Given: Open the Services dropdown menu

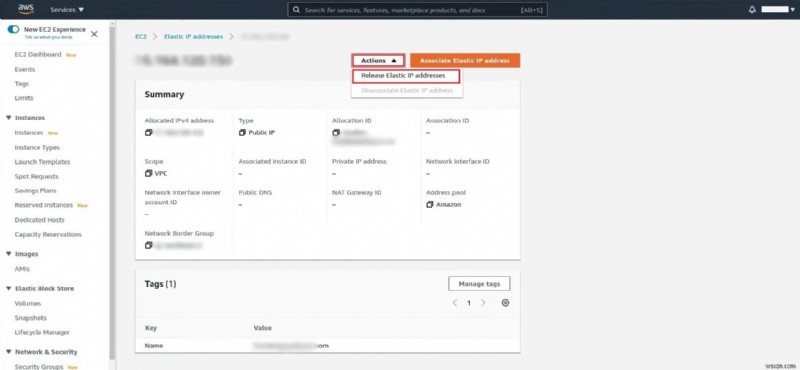Looking at the screenshot, I should [67, 10].
